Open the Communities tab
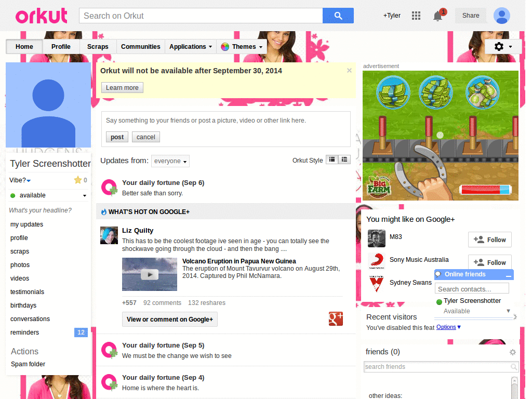The width and height of the screenshot is (532, 399). [x=140, y=46]
